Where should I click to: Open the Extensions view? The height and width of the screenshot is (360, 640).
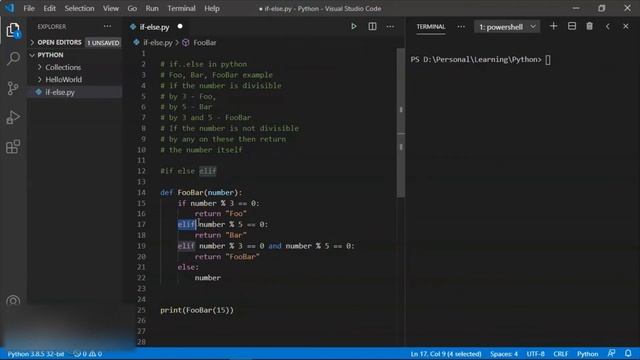(13, 147)
